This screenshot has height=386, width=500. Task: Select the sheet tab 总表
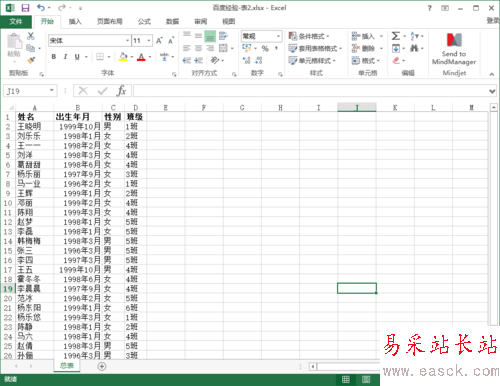click(x=67, y=366)
